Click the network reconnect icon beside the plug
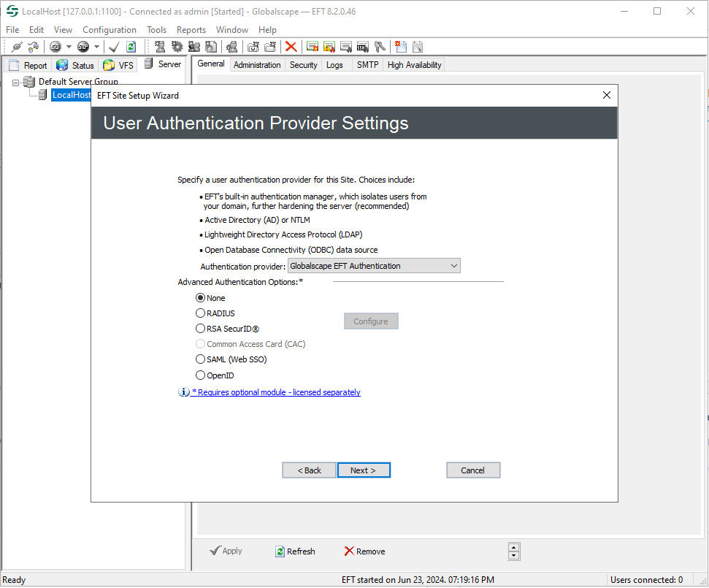 tap(33, 47)
